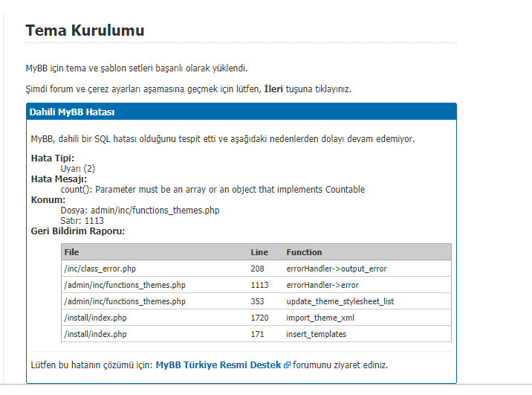The width and height of the screenshot is (532, 395).
Task: Select the Dahili MyBB Hatası header bar
Action: click(241, 112)
